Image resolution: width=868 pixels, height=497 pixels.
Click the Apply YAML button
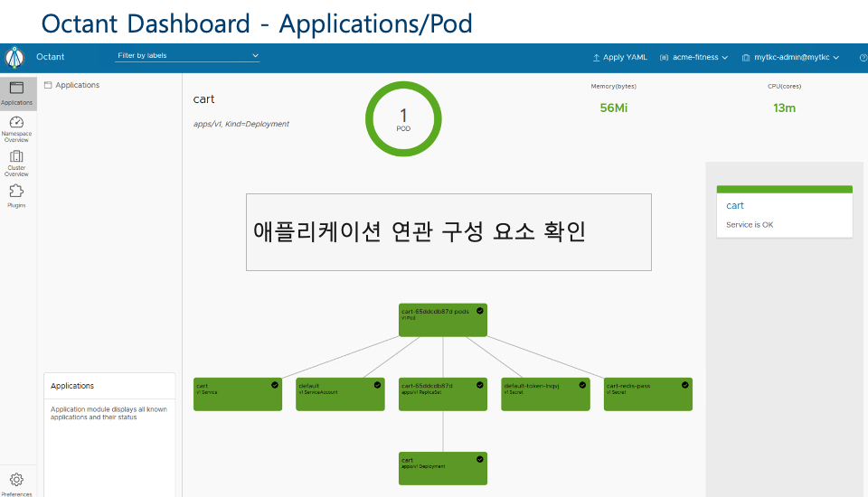[620, 58]
